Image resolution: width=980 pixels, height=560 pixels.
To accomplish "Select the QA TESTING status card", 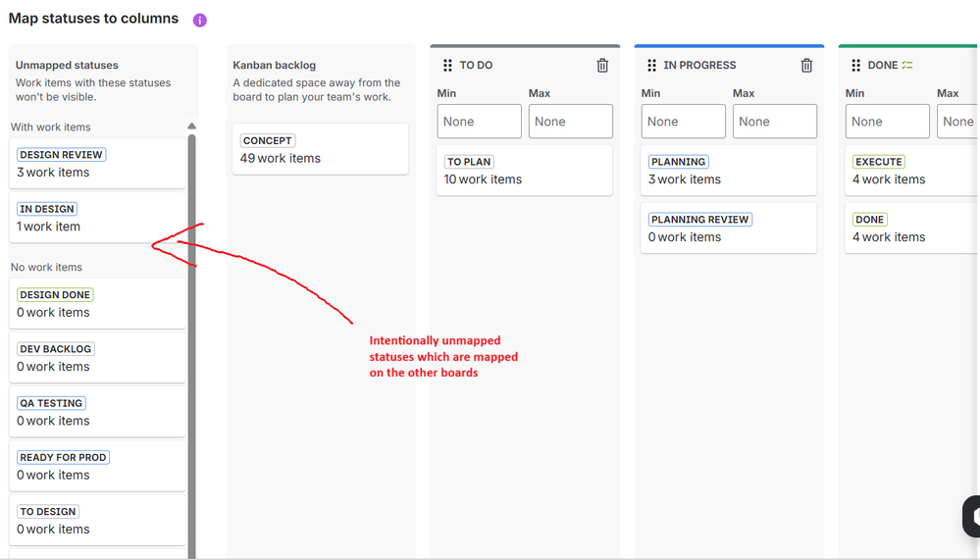I will pos(97,412).
